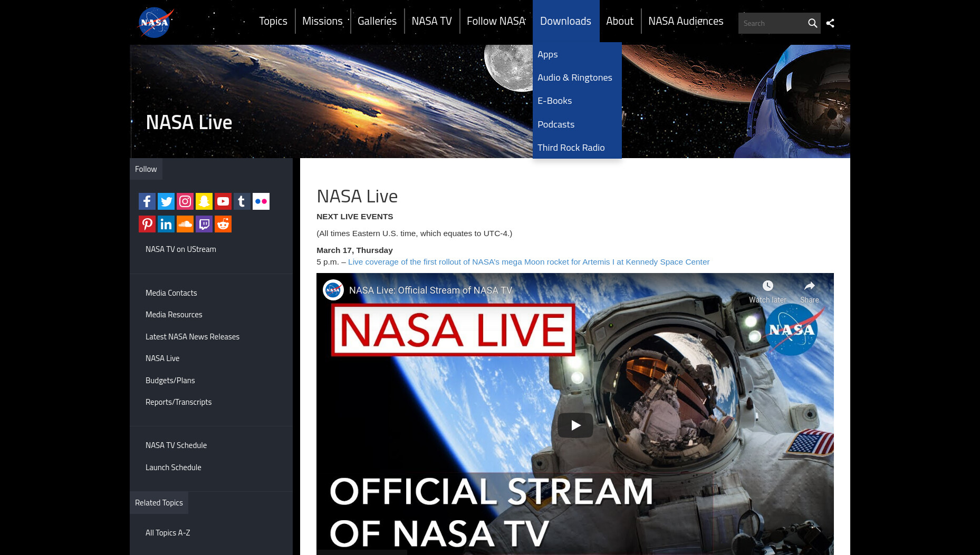Open NASA's Twitter icon

coord(166,201)
